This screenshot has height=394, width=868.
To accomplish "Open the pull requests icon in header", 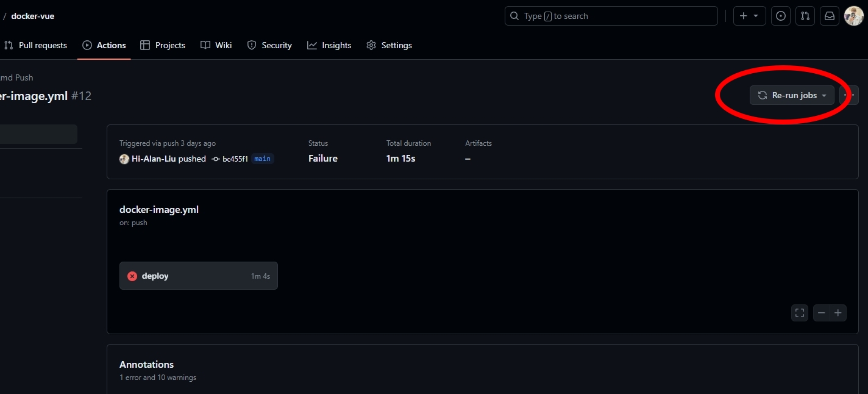I will [x=805, y=16].
